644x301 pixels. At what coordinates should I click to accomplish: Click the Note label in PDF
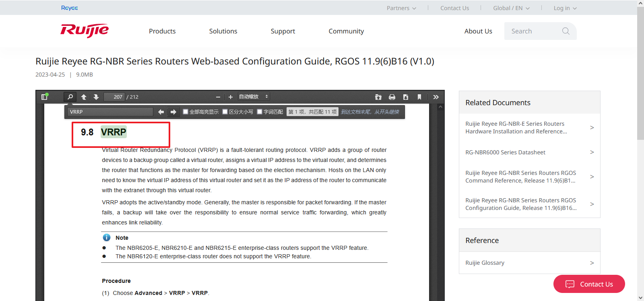point(122,238)
